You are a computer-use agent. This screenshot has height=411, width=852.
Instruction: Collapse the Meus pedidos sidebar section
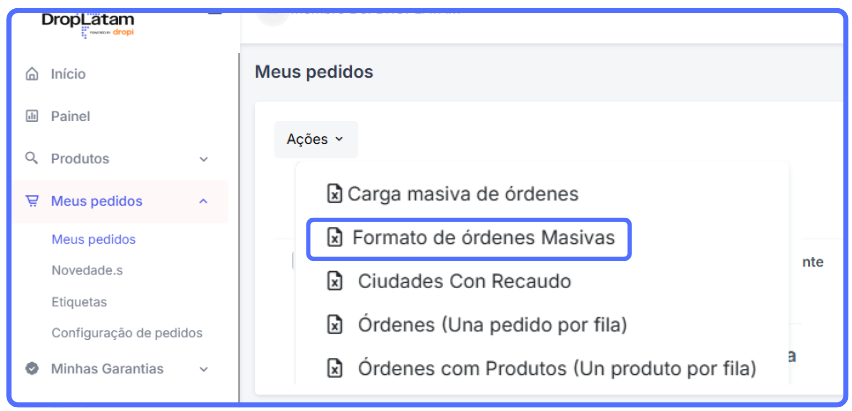pos(204,201)
